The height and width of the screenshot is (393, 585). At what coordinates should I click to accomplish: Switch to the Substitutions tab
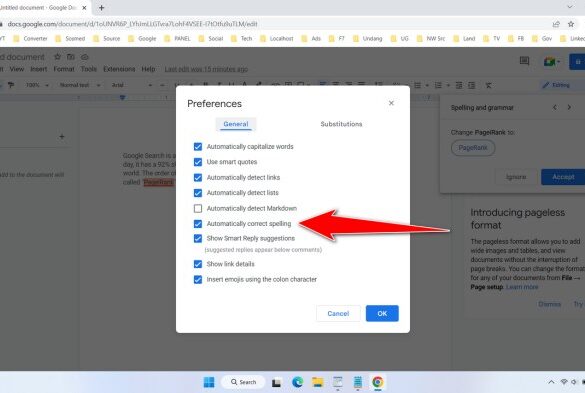coord(341,124)
